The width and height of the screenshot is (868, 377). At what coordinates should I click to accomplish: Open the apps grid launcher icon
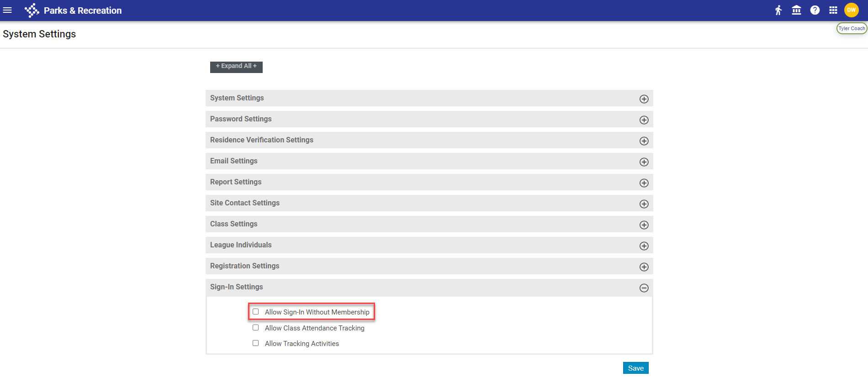(833, 10)
